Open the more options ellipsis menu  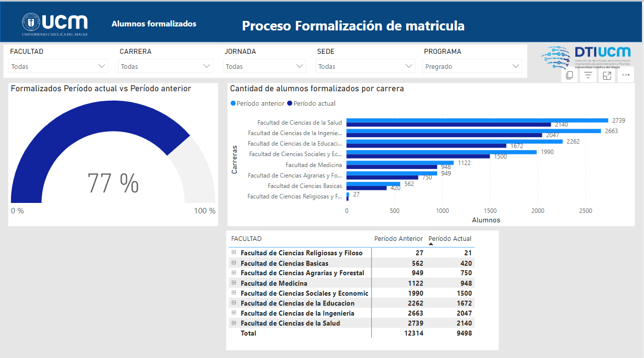tap(626, 75)
